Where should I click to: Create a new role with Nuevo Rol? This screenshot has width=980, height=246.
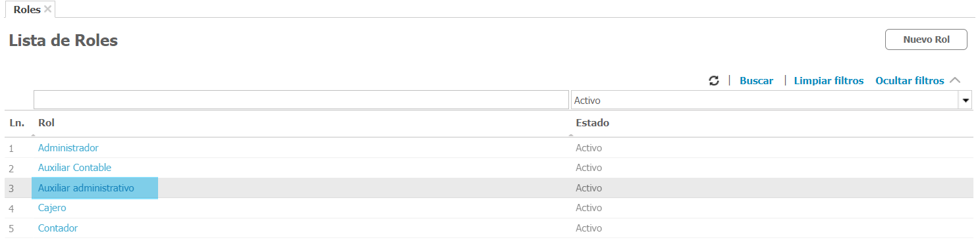pyautogui.click(x=926, y=39)
